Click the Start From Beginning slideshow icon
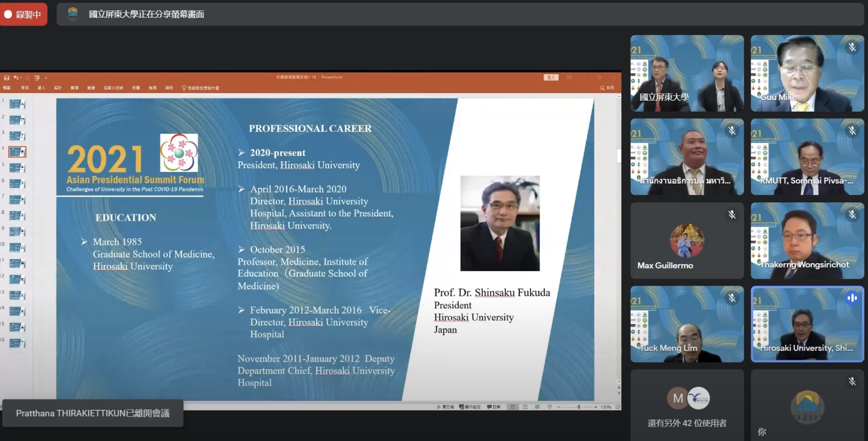Image resolution: width=868 pixels, height=441 pixels. 37,78
